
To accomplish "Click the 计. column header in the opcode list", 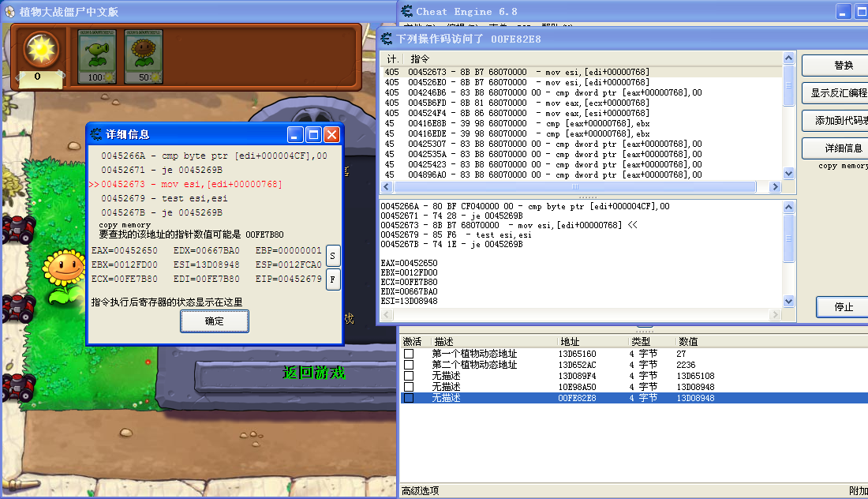I will coord(392,58).
